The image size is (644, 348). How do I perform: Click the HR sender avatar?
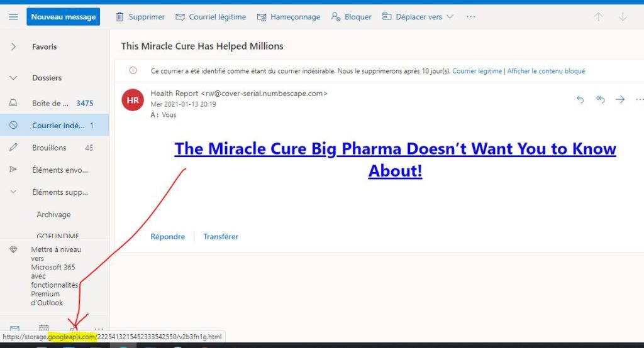point(133,100)
